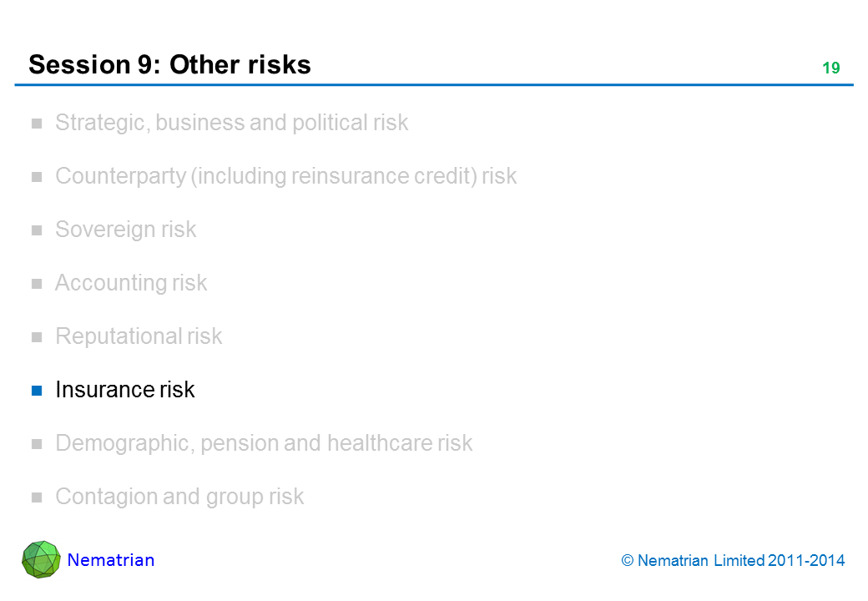This screenshot has width=868, height=601.
Task: Click the Nematrian brand name text
Action: (111, 560)
